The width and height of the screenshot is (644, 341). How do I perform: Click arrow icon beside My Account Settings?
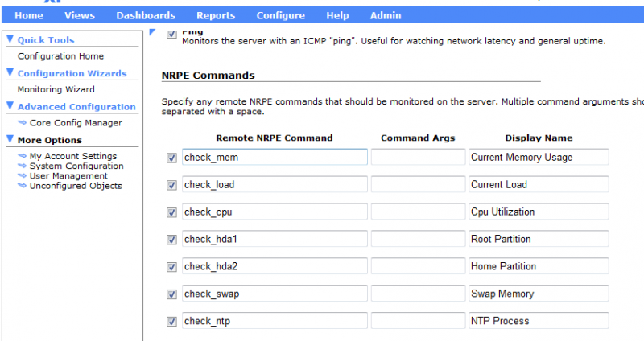(x=23, y=156)
